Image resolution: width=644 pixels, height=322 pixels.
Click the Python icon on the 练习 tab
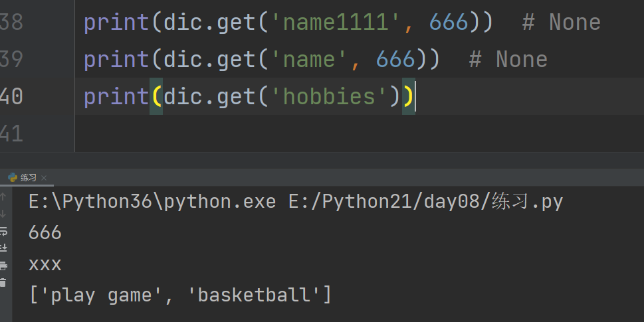coord(13,177)
